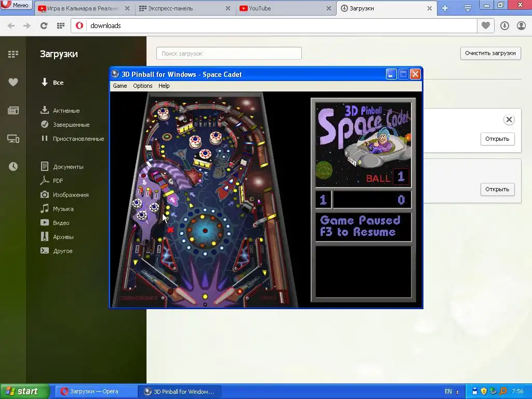Click the security shield tray icon
Image resolution: width=532 pixels, height=399 pixels.
[x=484, y=392]
